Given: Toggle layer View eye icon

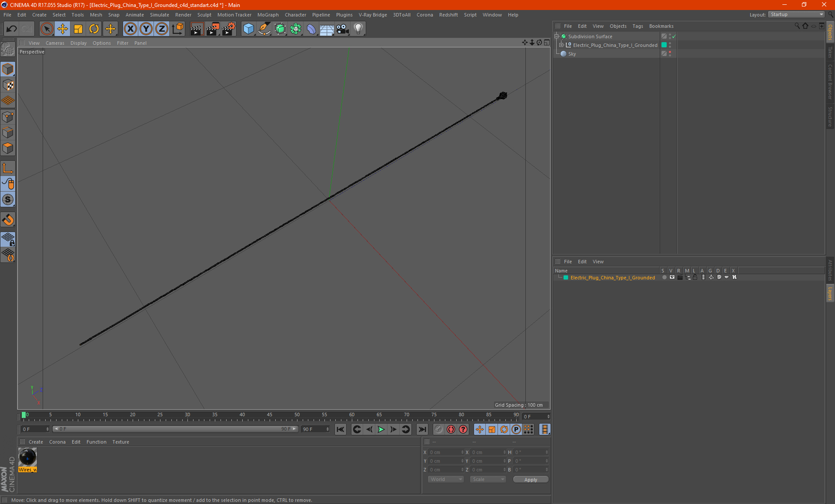Looking at the screenshot, I should coord(672,277).
